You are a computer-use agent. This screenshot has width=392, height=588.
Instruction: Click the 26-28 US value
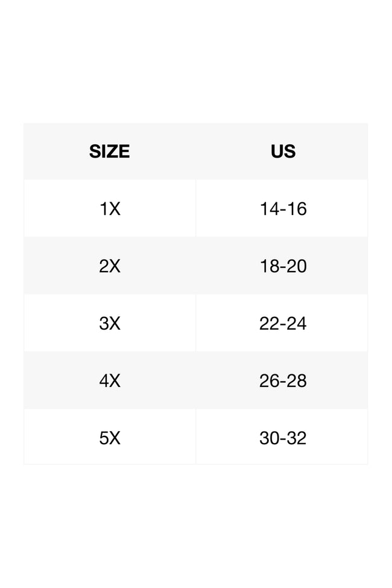283,381
